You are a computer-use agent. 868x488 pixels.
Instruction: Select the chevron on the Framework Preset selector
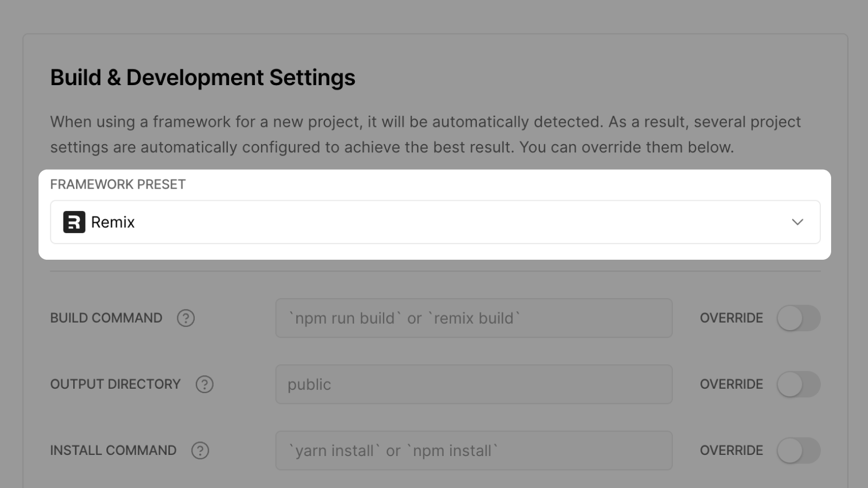pos(797,222)
